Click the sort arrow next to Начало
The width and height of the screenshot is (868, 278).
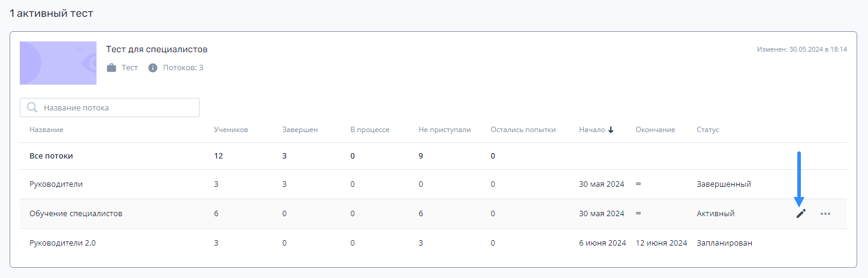pos(611,130)
